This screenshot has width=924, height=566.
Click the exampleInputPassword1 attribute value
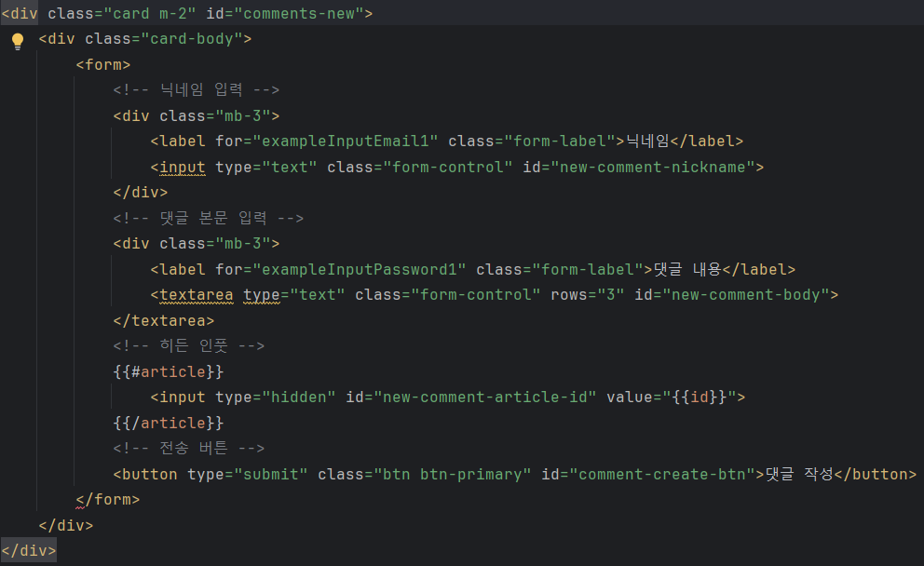[x=360, y=270]
